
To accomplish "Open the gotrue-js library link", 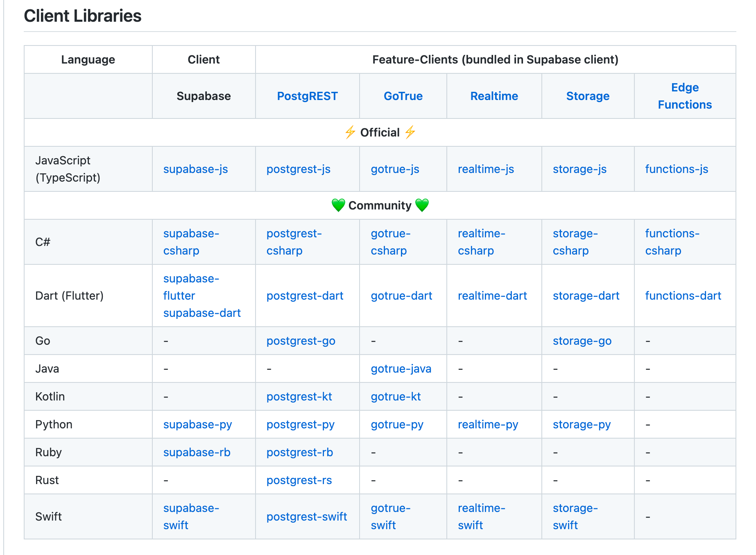I will click(x=394, y=169).
